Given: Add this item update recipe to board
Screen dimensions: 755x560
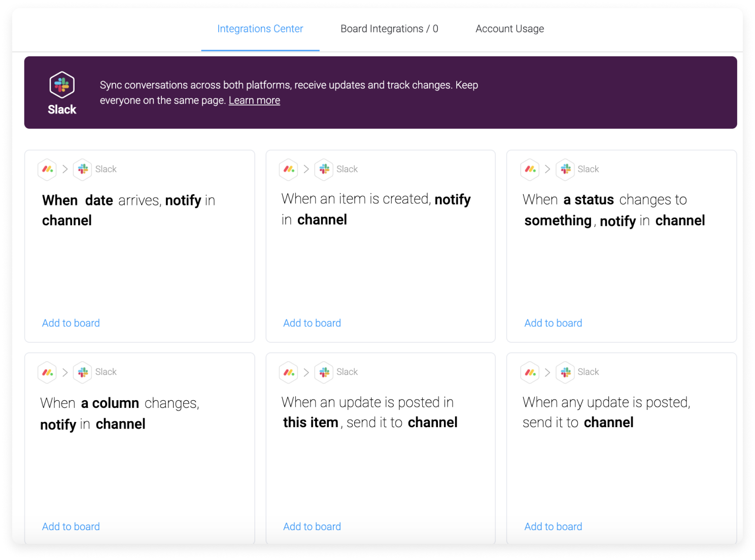Looking at the screenshot, I should click(x=312, y=527).
